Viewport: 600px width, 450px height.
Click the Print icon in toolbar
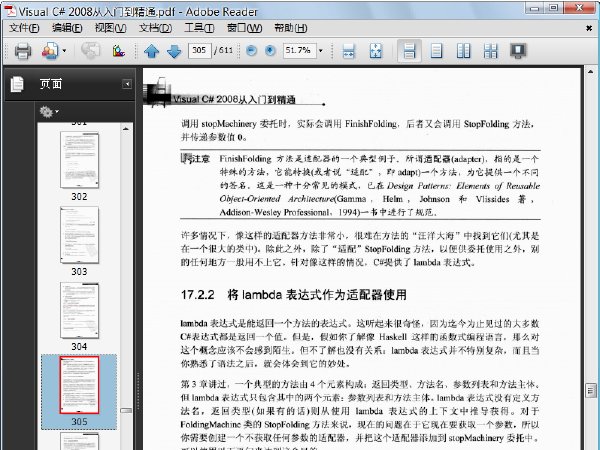click(x=23, y=51)
